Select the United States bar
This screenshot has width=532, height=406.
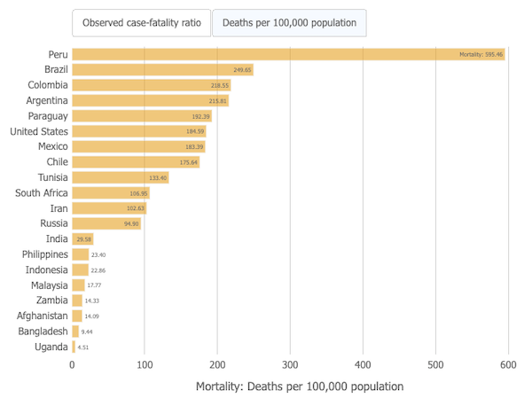pos(139,131)
